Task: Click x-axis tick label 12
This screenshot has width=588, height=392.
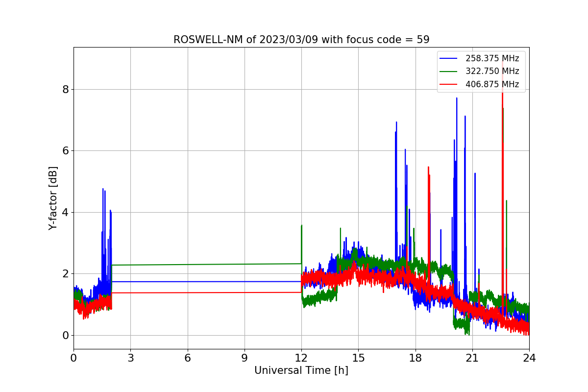Action: tap(301, 358)
